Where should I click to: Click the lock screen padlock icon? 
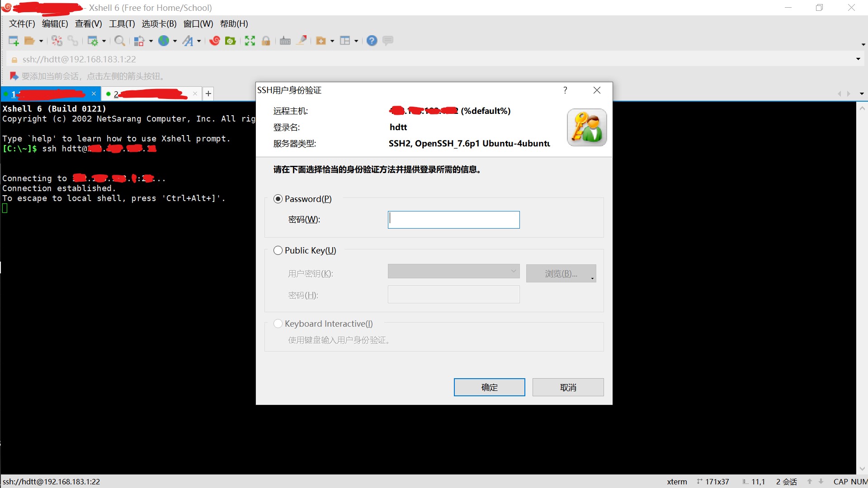(x=266, y=41)
